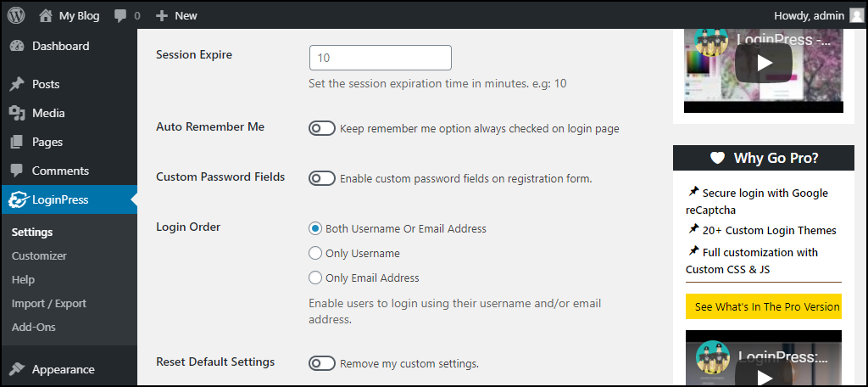Open the Posts pin icon menu

(x=17, y=84)
